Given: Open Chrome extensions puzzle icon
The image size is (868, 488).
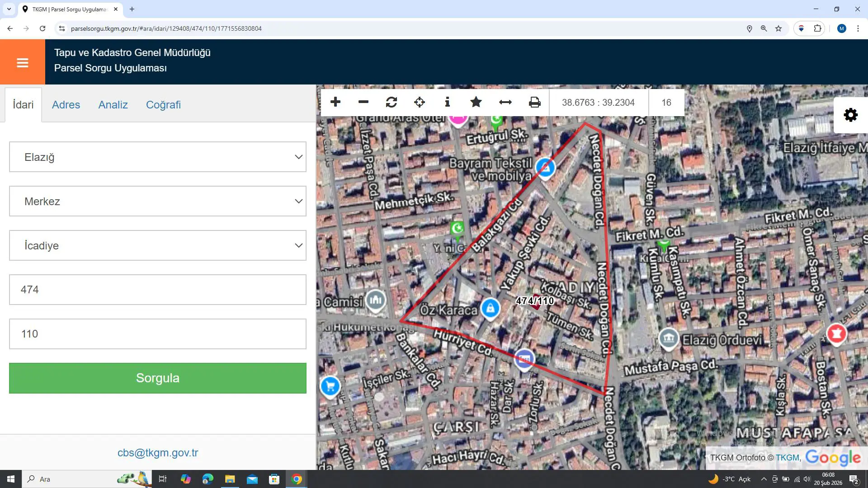Looking at the screenshot, I should tap(817, 28).
